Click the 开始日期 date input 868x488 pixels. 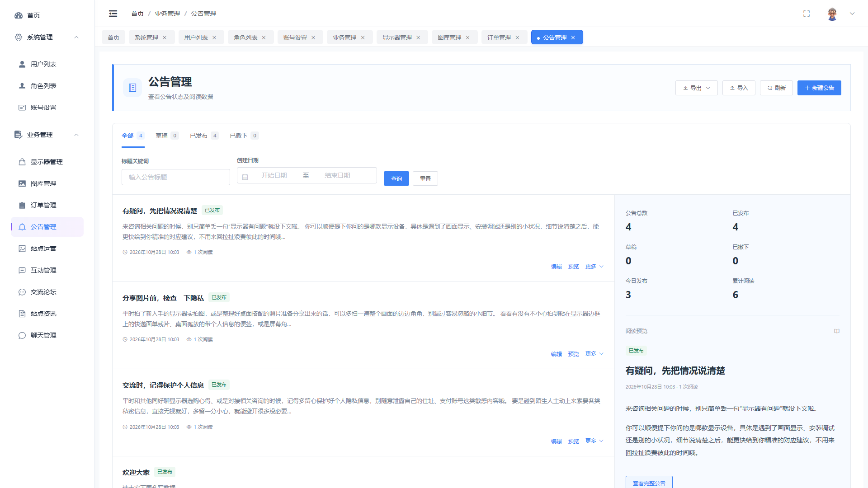click(x=274, y=175)
